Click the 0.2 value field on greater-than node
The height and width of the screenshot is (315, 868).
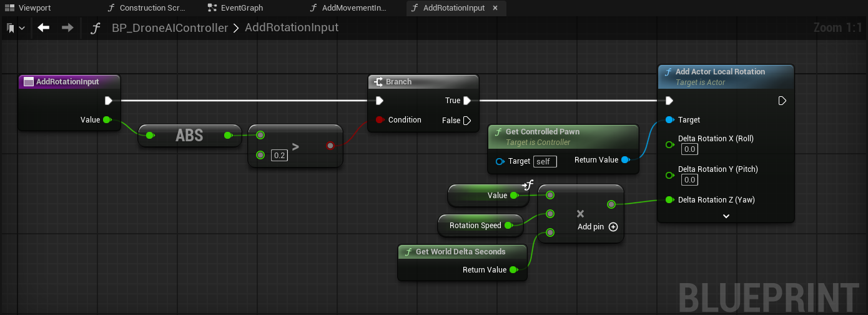(x=280, y=155)
